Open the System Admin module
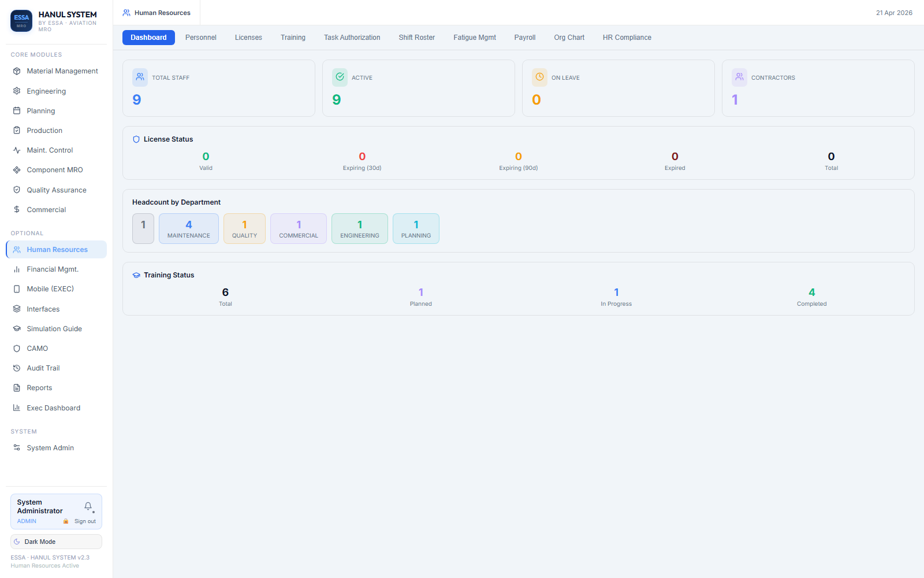Screen dimensions: 924x578 (50, 448)
